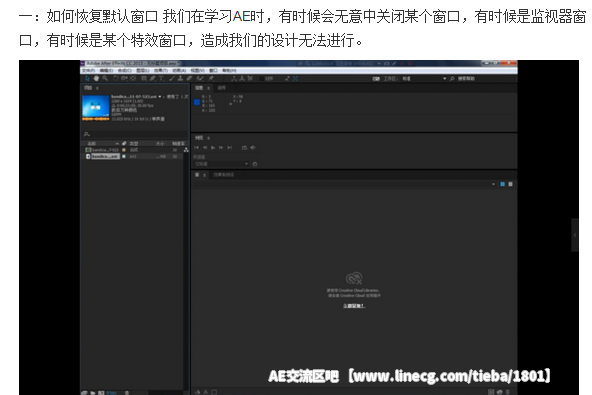Click the 搜索帮助 search field

coord(467,79)
